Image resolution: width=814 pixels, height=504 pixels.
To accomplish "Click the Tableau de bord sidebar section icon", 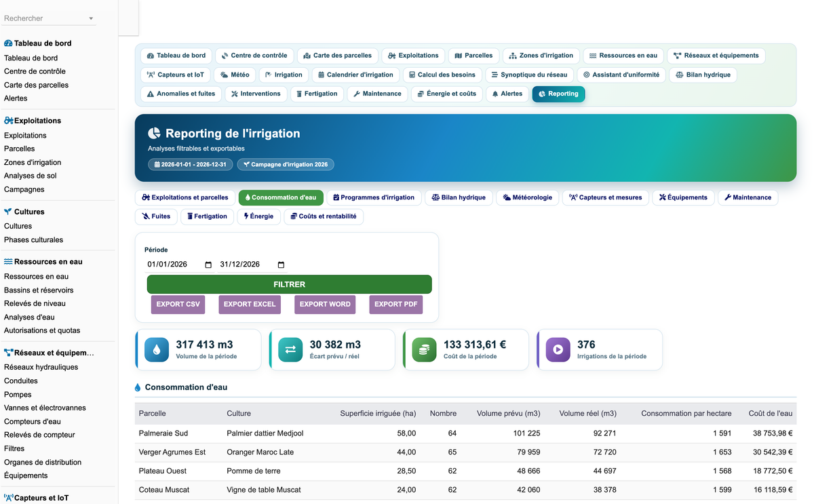I will click(x=8, y=43).
